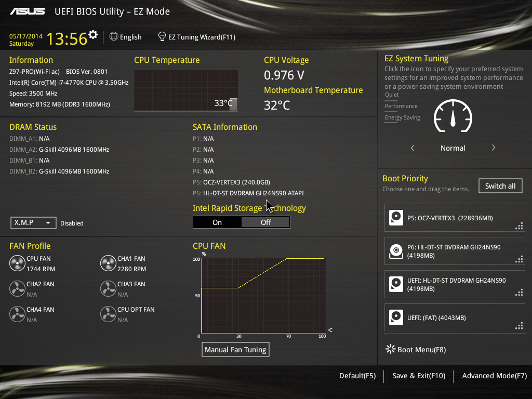Select the Performance tuning level
The image size is (532, 399).
401,106
